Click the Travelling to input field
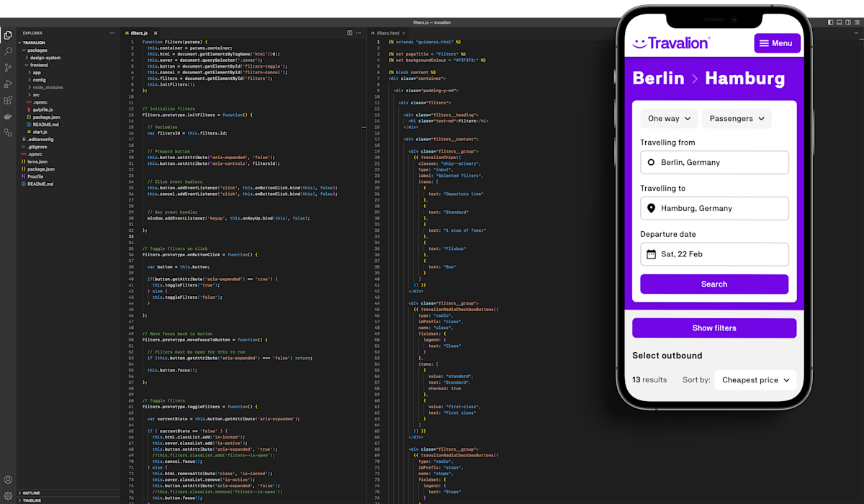Screen dimensions: 864x504 (714, 208)
